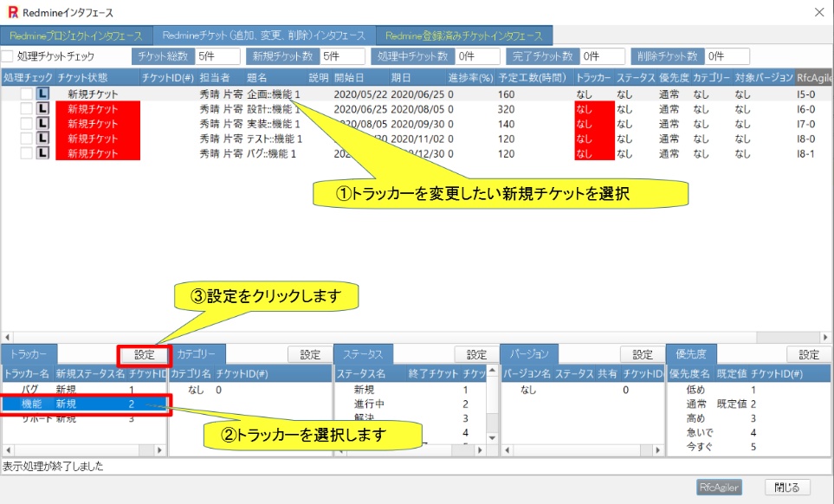Click 設定 in the バージョン panel
834x504 pixels.
click(643, 354)
